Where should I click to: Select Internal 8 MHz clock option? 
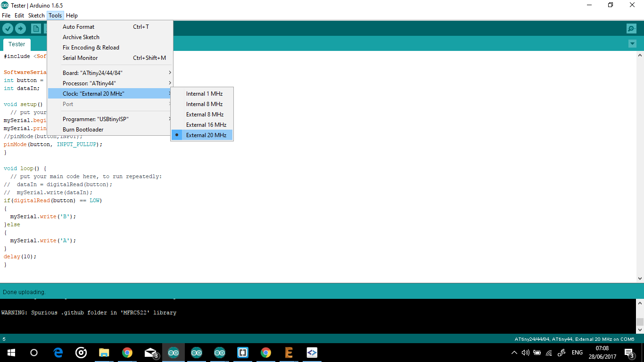[202, 104]
